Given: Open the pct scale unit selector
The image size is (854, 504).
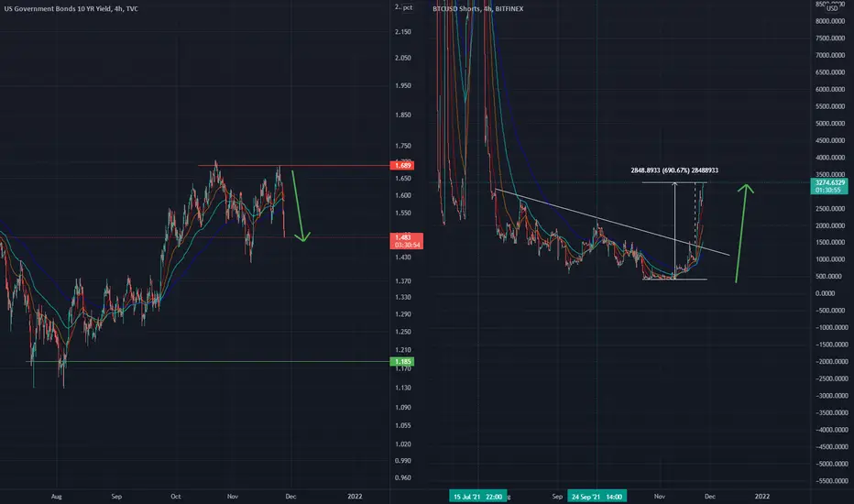Looking at the screenshot, I should [408, 7].
